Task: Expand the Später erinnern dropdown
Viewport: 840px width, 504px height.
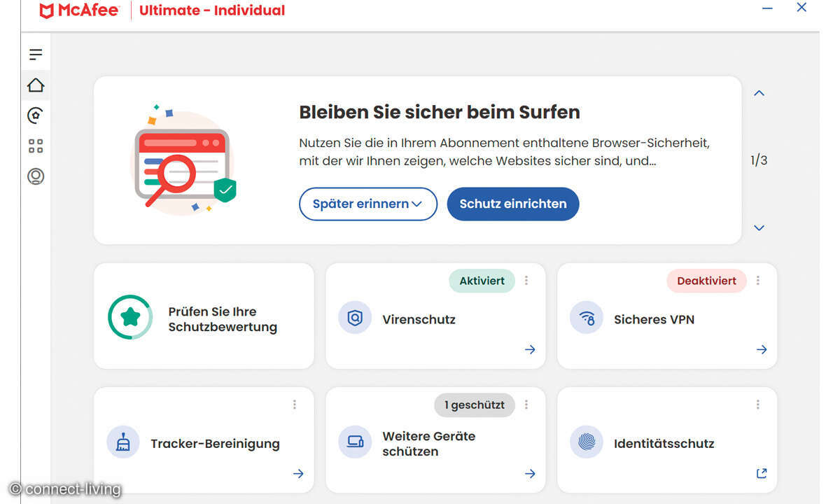Action: point(368,204)
